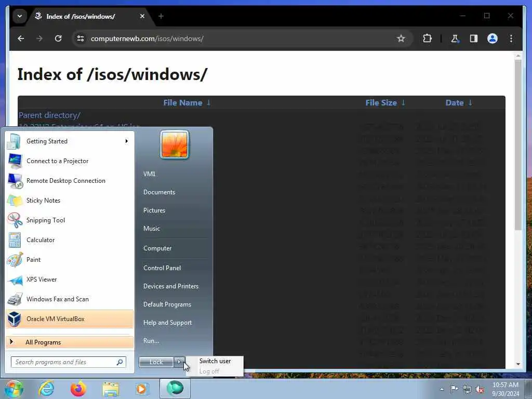This screenshot has width=532, height=399.
Task: Click the active green browser taskbar button
Action: [x=175, y=389]
